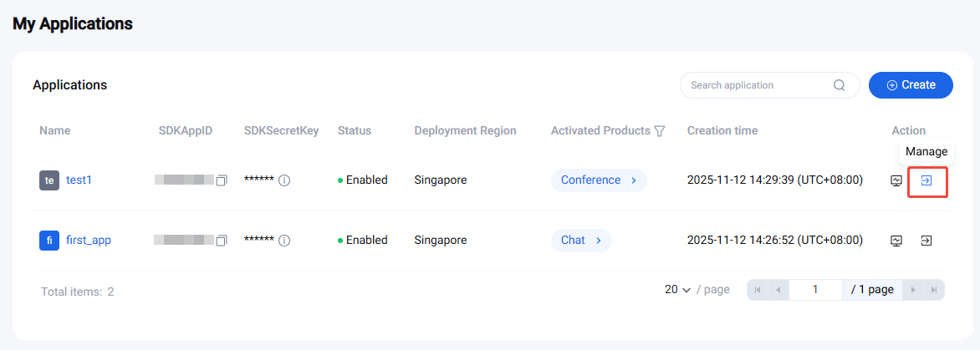Copy the SDKAppID of test1
980x350 pixels.
(222, 180)
